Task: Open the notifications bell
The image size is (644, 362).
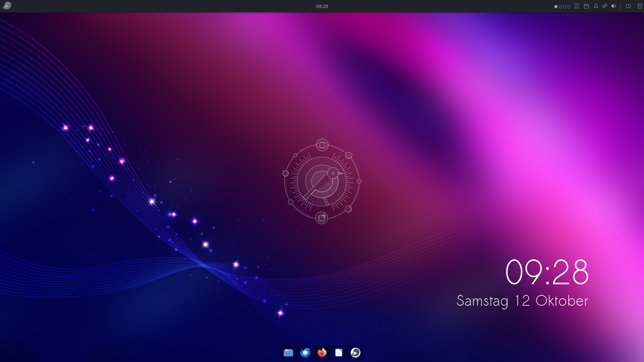Action: click(x=596, y=6)
